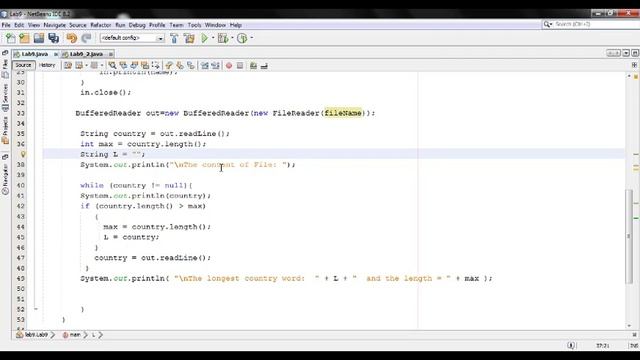This screenshot has width=640, height=360.
Task: Open the Debug menu
Action: click(137, 25)
